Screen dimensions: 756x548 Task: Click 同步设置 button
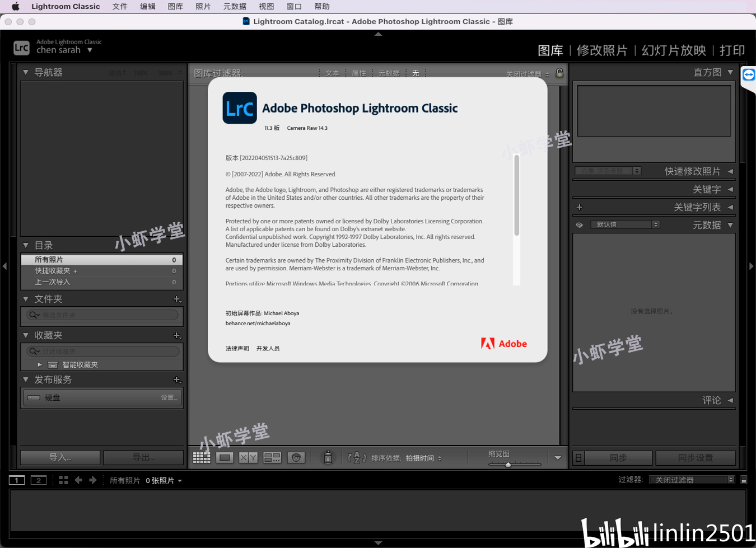(696, 458)
